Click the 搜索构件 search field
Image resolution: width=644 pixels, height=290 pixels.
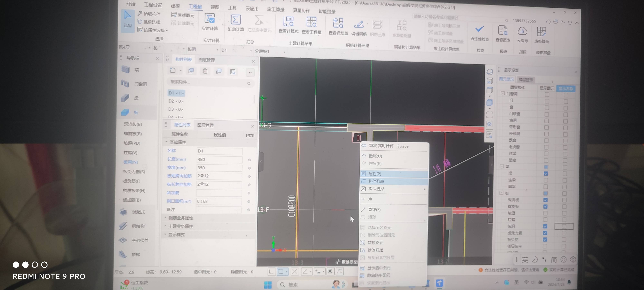(210, 83)
